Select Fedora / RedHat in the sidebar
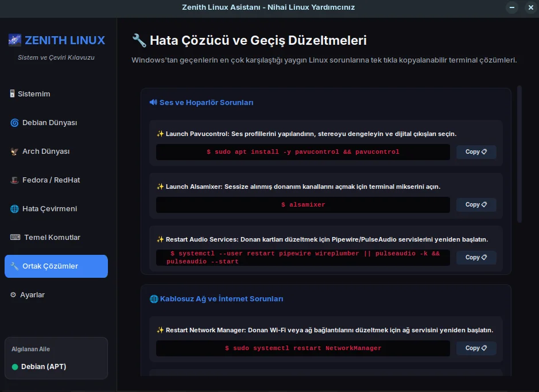This screenshot has width=539, height=392. click(x=56, y=180)
